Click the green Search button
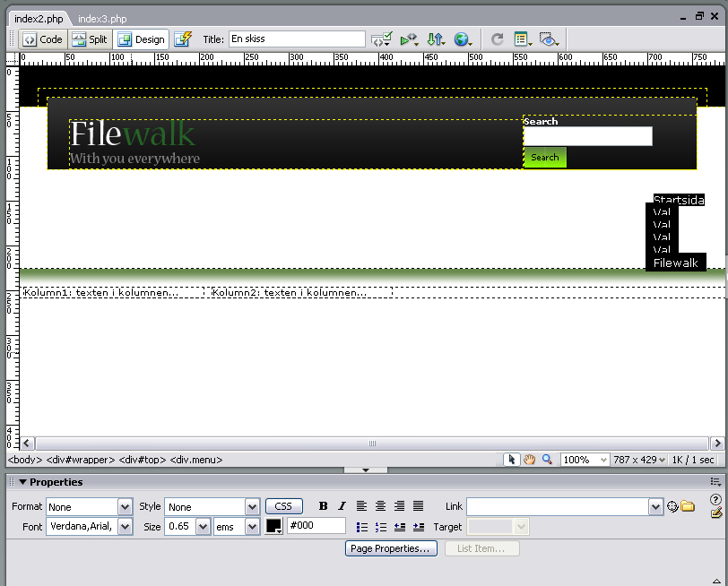 pyautogui.click(x=545, y=158)
